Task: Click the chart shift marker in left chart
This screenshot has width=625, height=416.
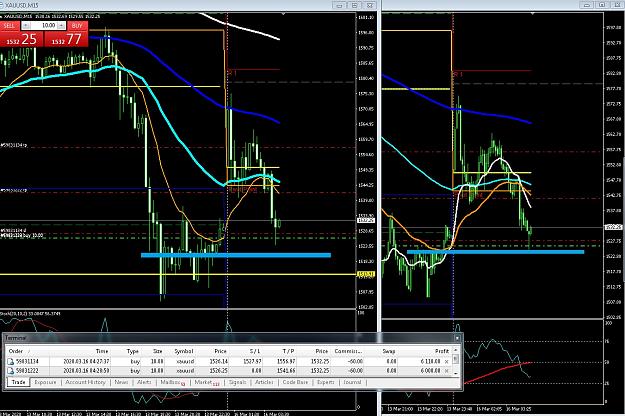Action: pyautogui.click(x=283, y=14)
